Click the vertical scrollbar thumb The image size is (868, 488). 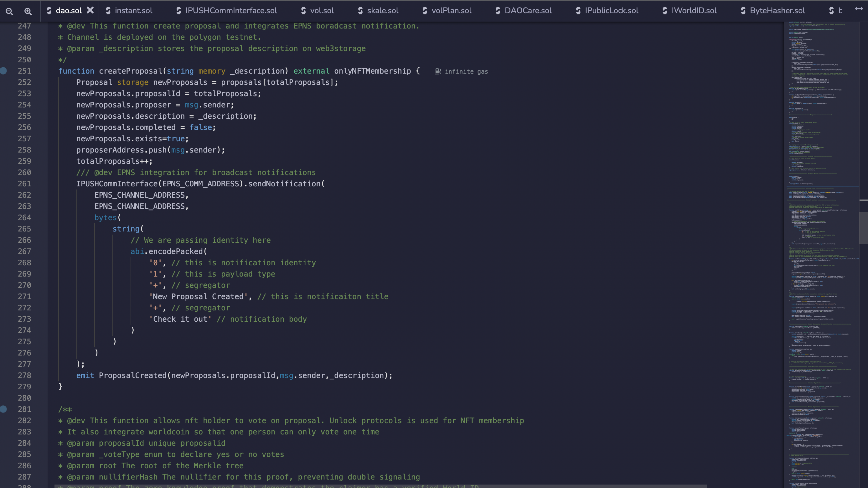tap(863, 227)
